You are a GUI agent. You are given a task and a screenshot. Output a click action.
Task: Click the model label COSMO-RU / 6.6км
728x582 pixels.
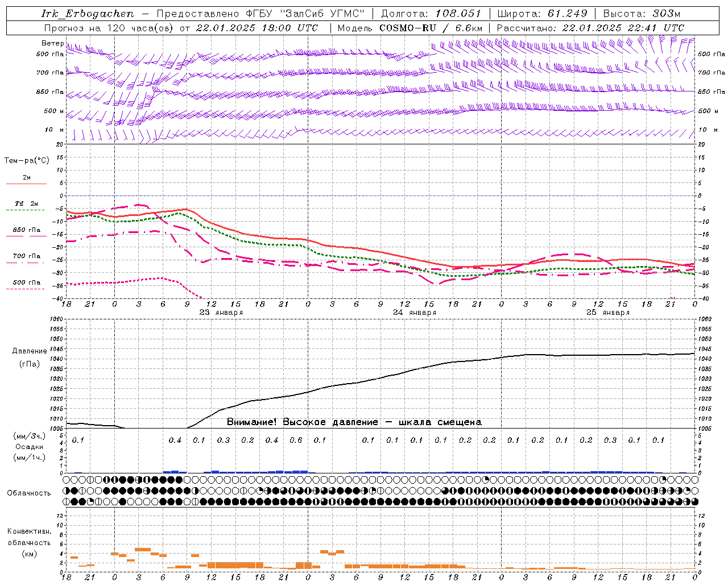tap(431, 28)
